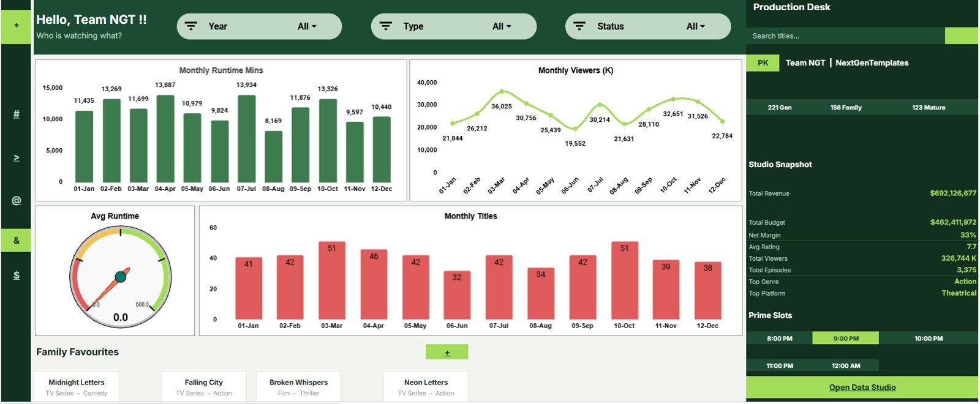Click the Prime Slots heading

click(x=770, y=315)
